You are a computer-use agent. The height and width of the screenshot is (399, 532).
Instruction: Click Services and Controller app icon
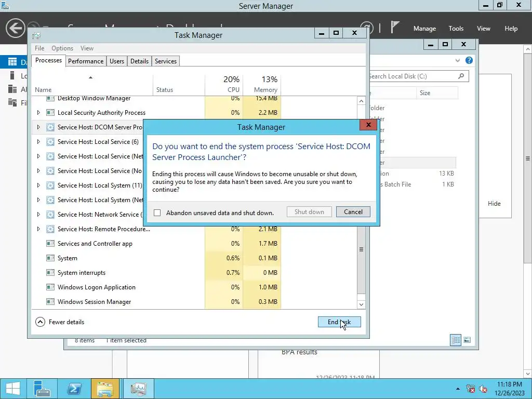(x=50, y=243)
